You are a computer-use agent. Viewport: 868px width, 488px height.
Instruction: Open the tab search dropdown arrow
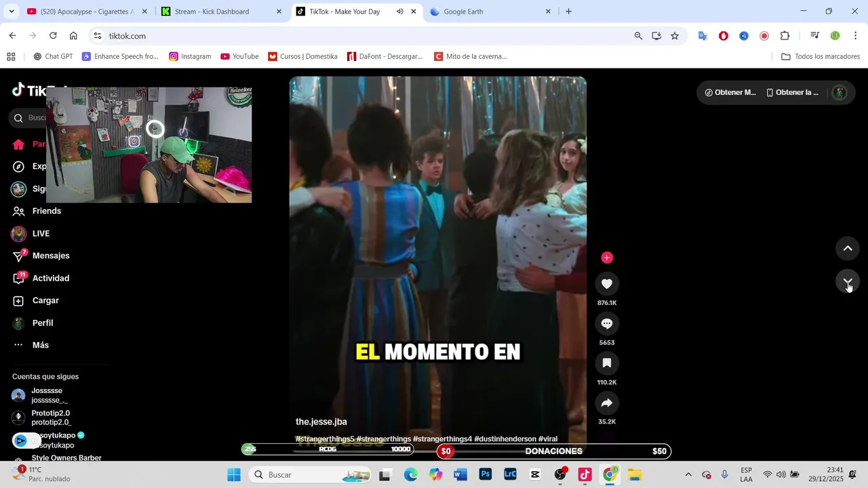12,12
